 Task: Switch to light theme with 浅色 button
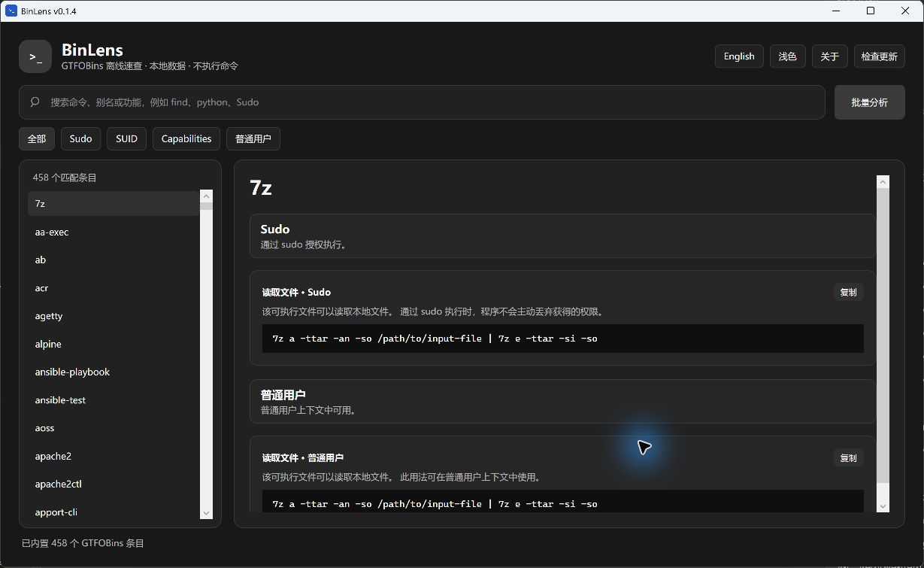click(788, 56)
